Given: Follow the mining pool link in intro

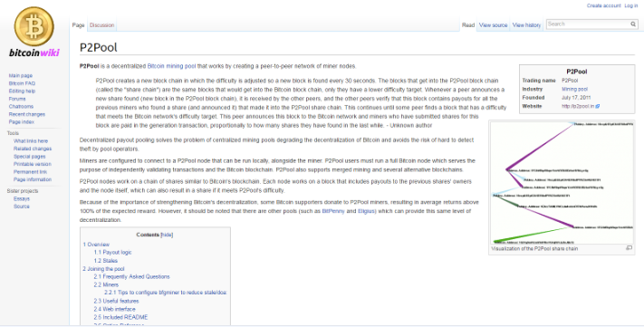Looking at the screenshot, I should coord(181,66).
